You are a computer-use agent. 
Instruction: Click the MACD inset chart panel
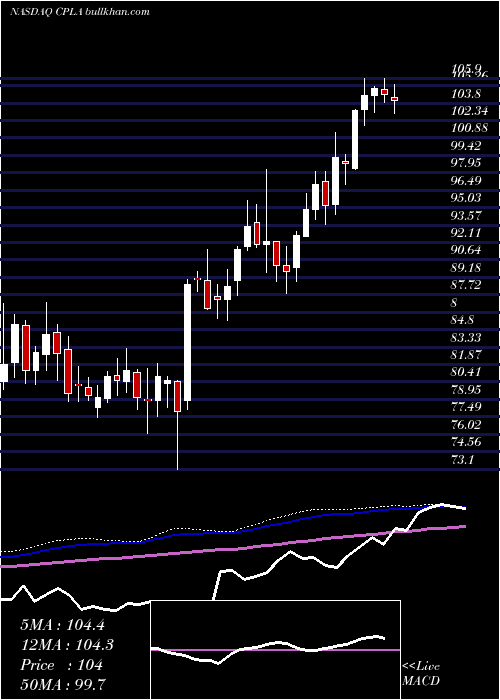(x=276, y=650)
